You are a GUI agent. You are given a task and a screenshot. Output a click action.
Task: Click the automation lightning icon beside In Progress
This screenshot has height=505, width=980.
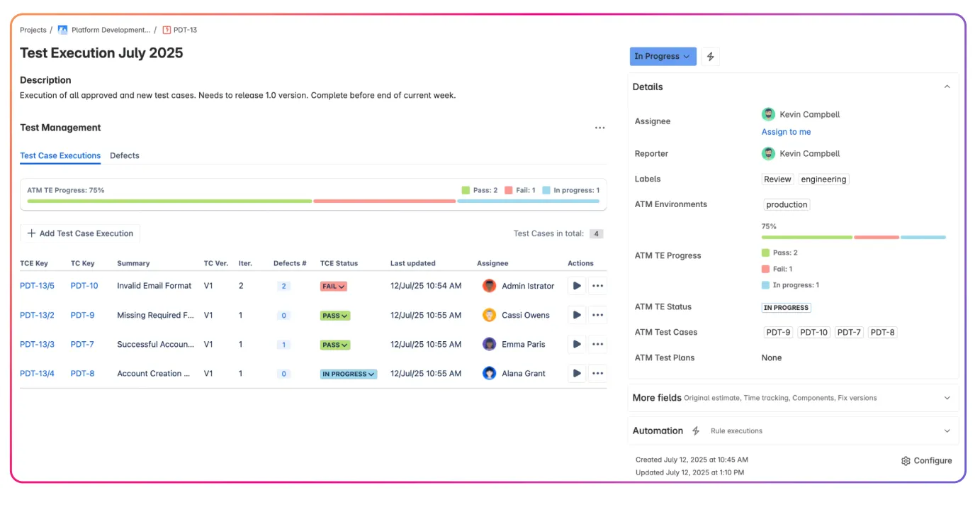coord(710,56)
